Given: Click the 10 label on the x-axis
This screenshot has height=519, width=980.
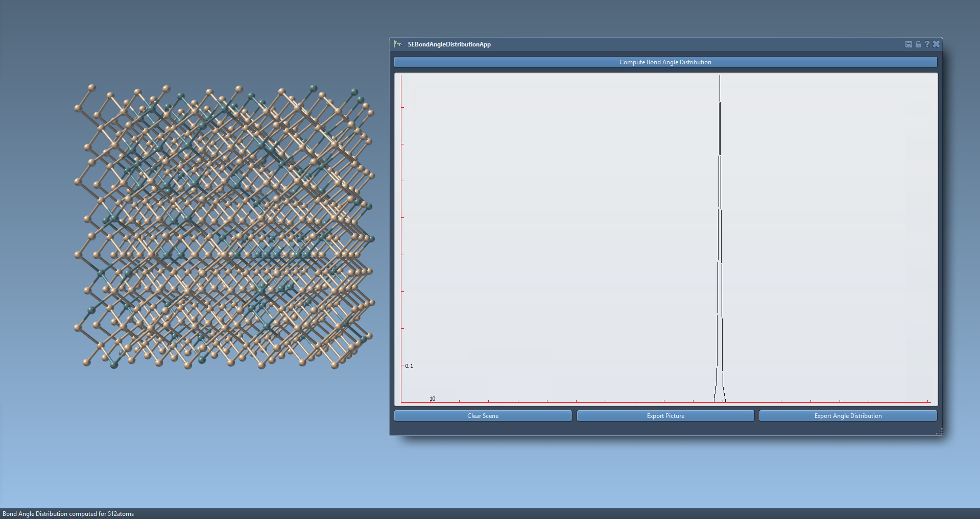Looking at the screenshot, I should tap(432, 399).
